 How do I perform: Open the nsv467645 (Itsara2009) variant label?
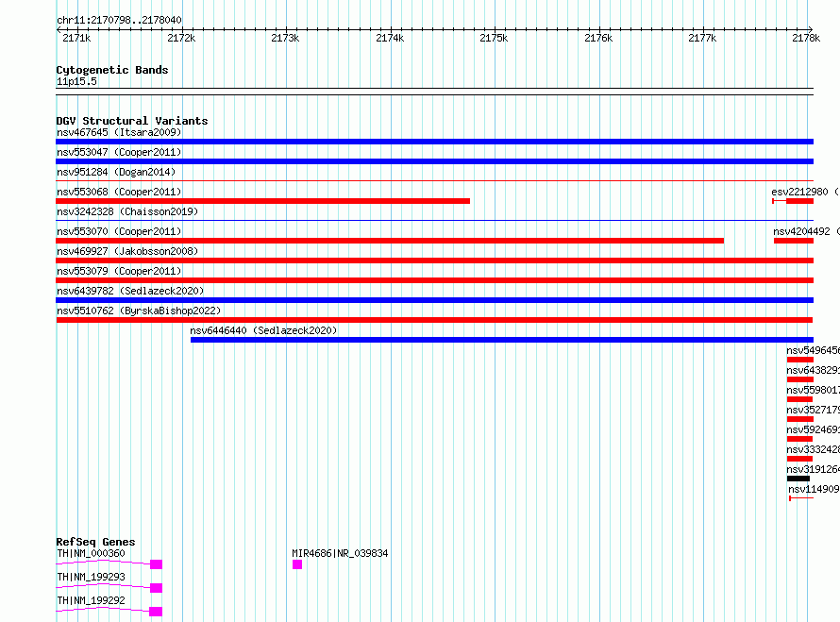pyautogui.click(x=119, y=132)
